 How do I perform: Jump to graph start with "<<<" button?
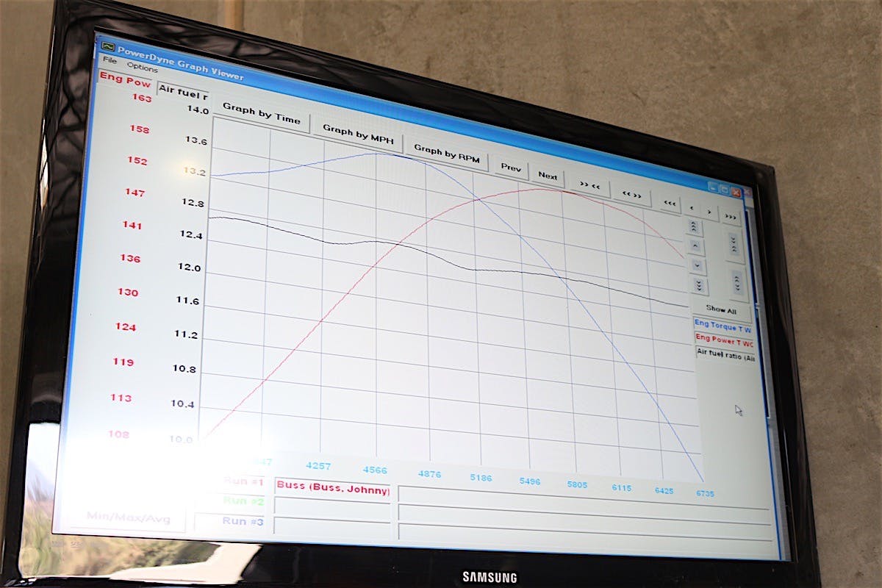pos(669,204)
